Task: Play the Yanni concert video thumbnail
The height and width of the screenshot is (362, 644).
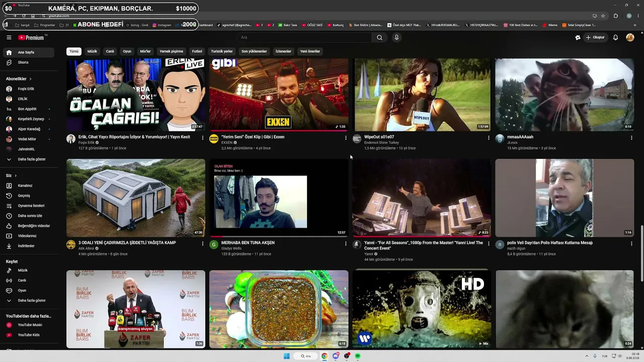Action: pyautogui.click(x=422, y=198)
